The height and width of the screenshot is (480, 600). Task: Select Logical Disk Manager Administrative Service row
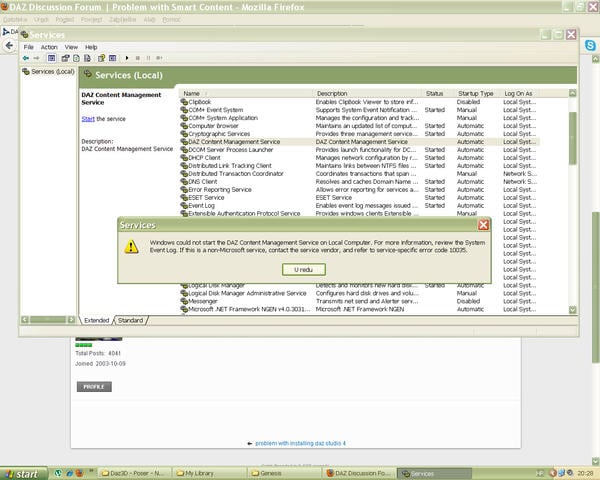pos(359,294)
